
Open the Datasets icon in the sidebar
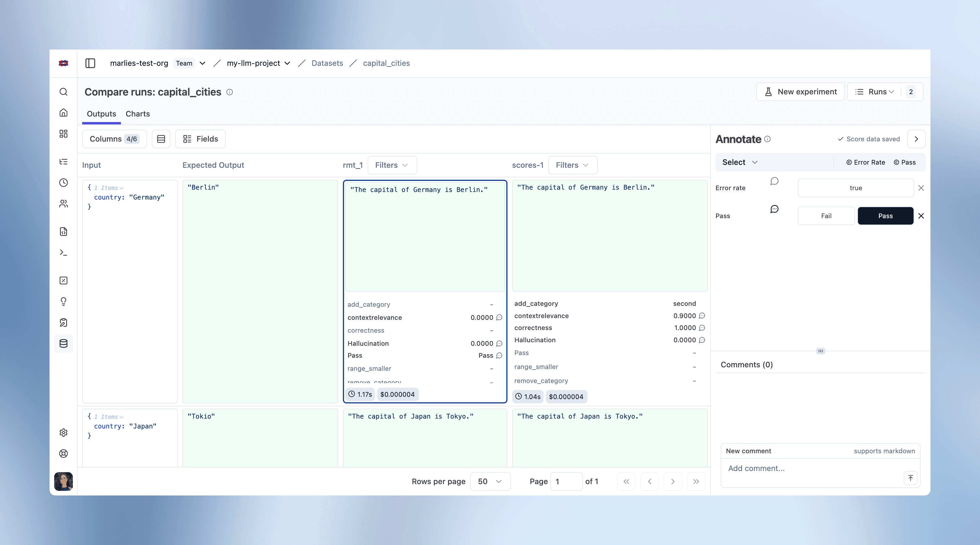click(63, 343)
